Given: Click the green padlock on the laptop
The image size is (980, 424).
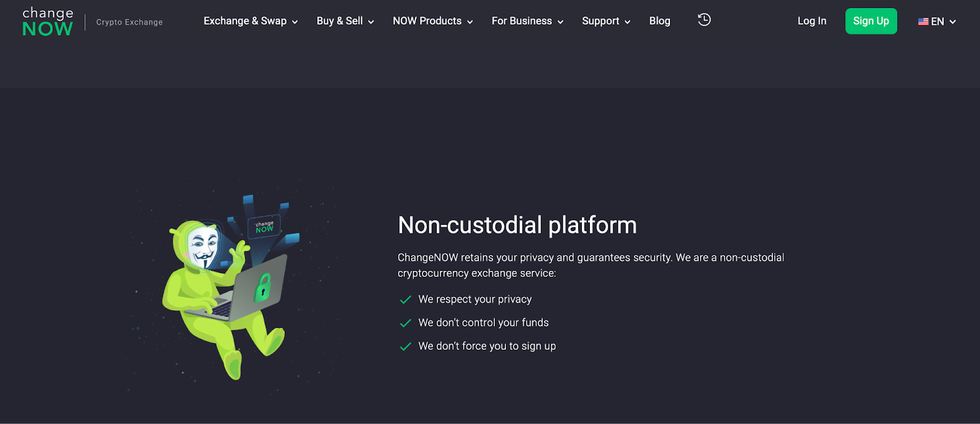Looking at the screenshot, I should tap(263, 287).
